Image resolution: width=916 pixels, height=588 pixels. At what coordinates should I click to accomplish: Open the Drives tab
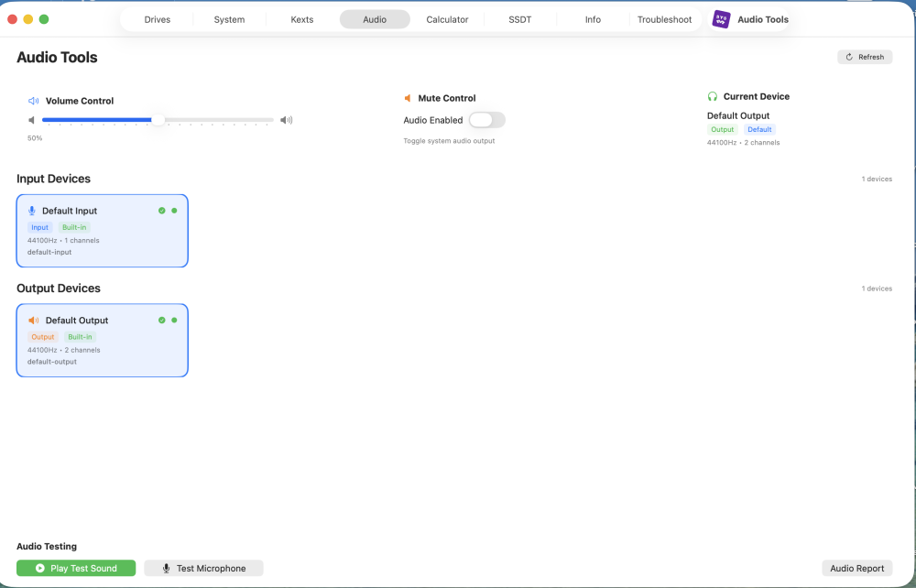[158, 19]
